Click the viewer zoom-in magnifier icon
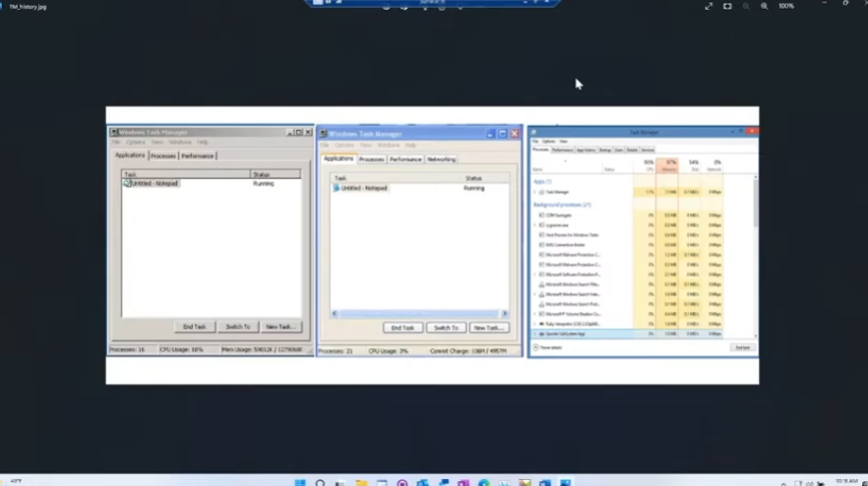 765,6
